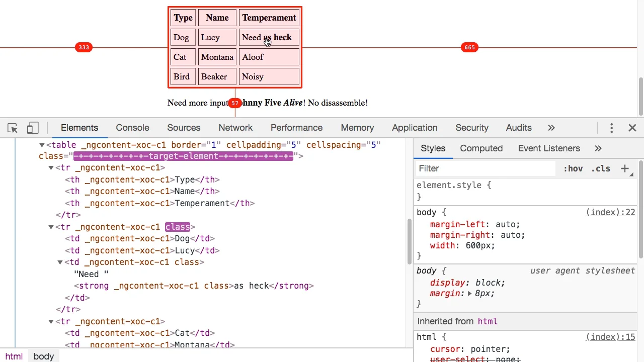Click the new style rule plus icon
The image size is (644, 362).
pos(625,168)
